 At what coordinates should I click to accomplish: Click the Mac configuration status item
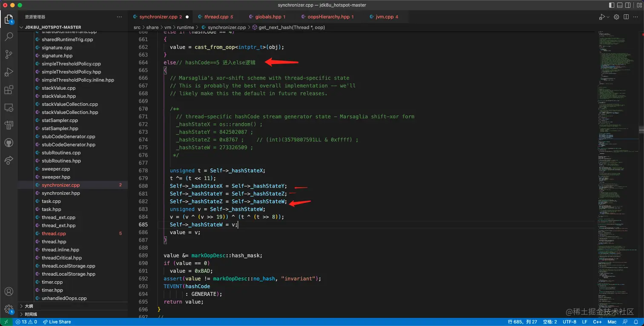point(612,322)
